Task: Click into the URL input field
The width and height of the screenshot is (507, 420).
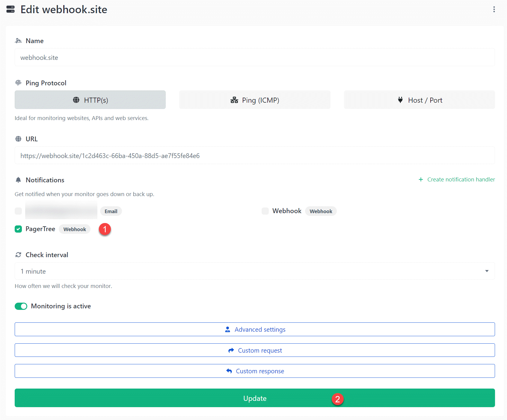Action: [254, 156]
